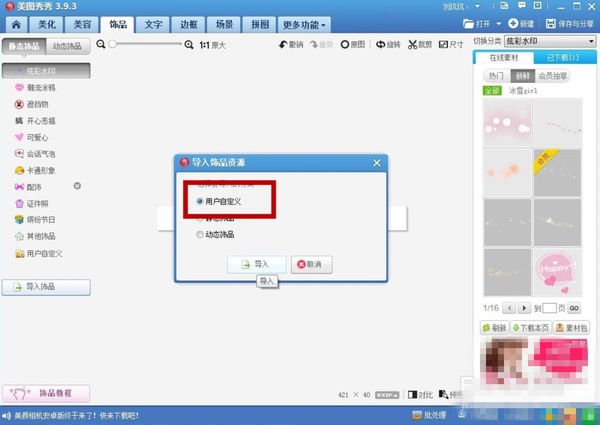This screenshot has width=600, height=425.
Task: Select the 配饰 bow category
Action: tap(28, 187)
